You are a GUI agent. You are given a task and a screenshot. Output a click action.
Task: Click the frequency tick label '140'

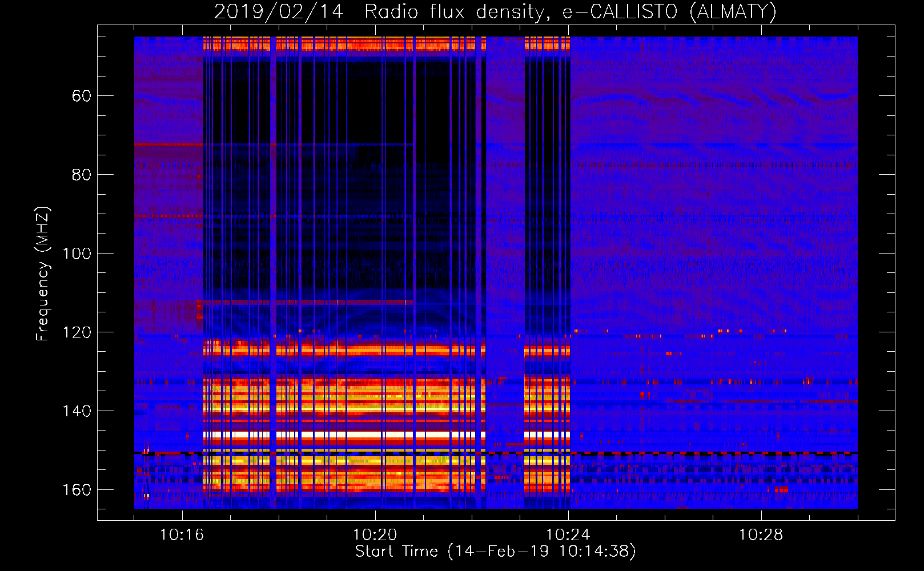coord(77,411)
